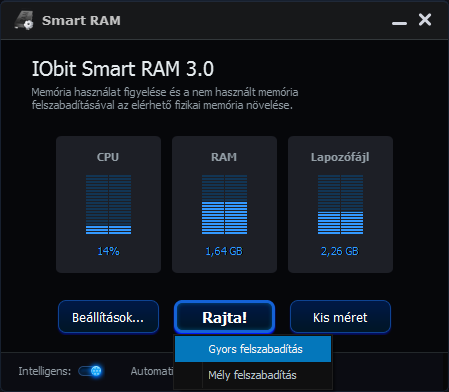The width and height of the screenshot is (449, 392).
Task: Click the IObit Smart RAM 3.0 heading
Action: tap(123, 69)
